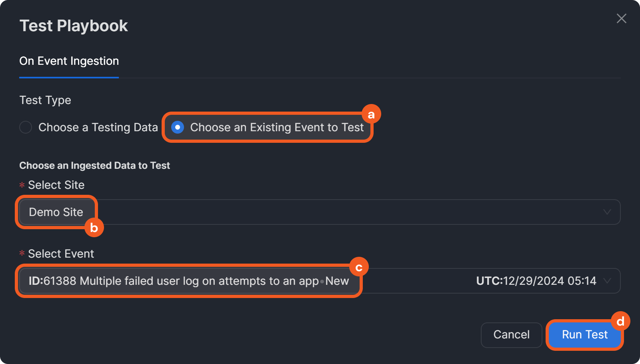The height and width of the screenshot is (364, 640).
Task: Open the Select Event dropdown chevron
Action: click(607, 281)
